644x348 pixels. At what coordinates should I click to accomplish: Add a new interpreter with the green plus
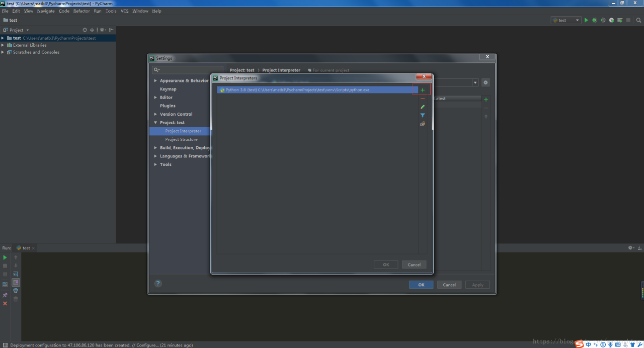click(x=422, y=90)
